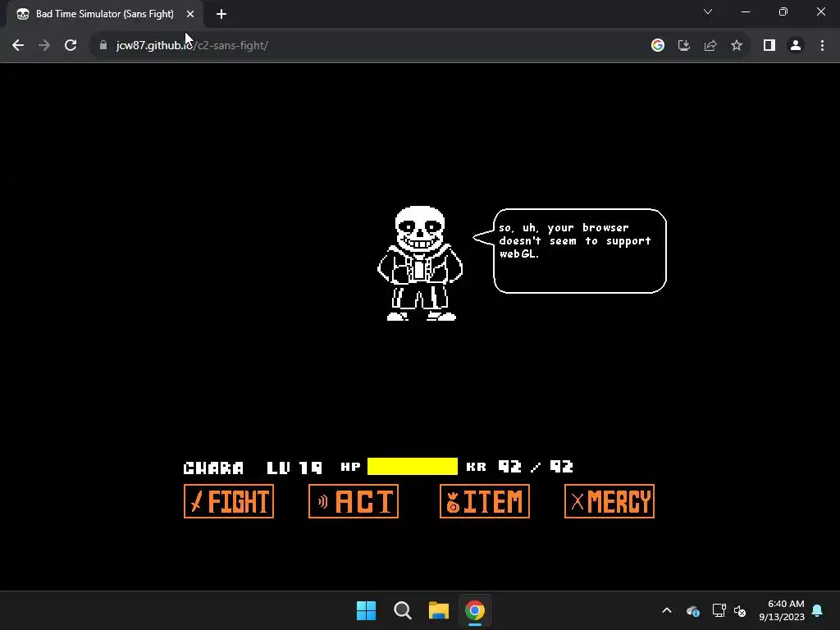
Task: Restore down the Chrome window
Action: pyautogui.click(x=783, y=11)
